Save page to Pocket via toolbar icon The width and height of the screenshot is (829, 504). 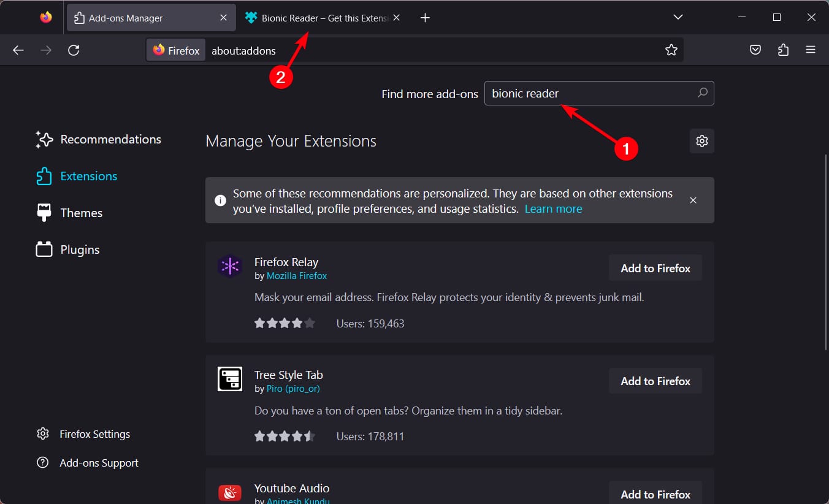755,50
